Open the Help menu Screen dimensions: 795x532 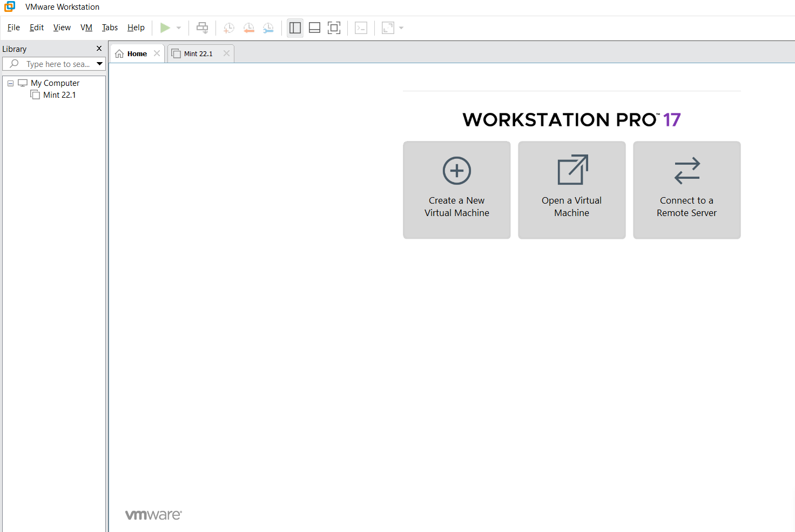pyautogui.click(x=136, y=28)
